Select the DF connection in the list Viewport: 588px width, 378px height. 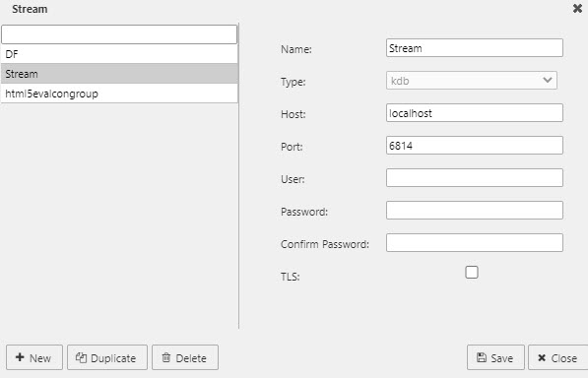click(x=119, y=54)
